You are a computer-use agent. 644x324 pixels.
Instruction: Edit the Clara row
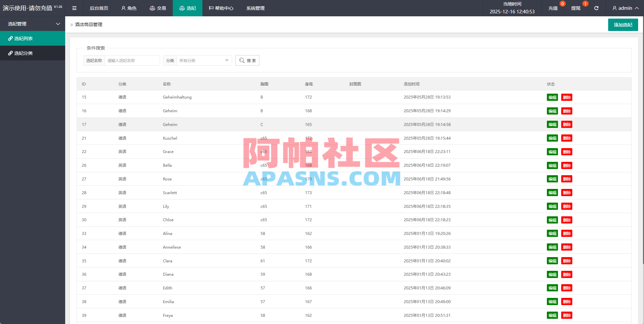tap(552, 261)
